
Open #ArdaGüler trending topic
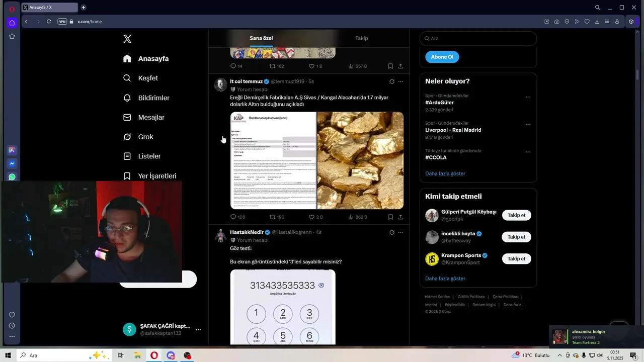pos(439,103)
